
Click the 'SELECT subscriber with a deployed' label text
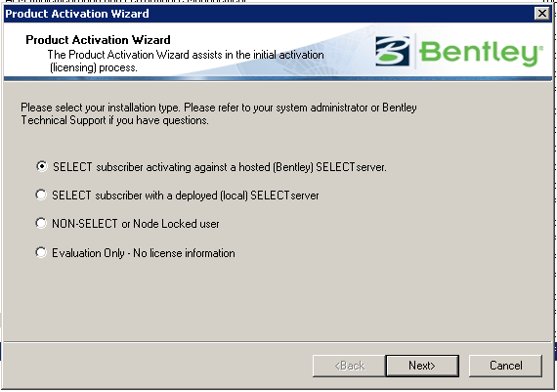[186, 196]
